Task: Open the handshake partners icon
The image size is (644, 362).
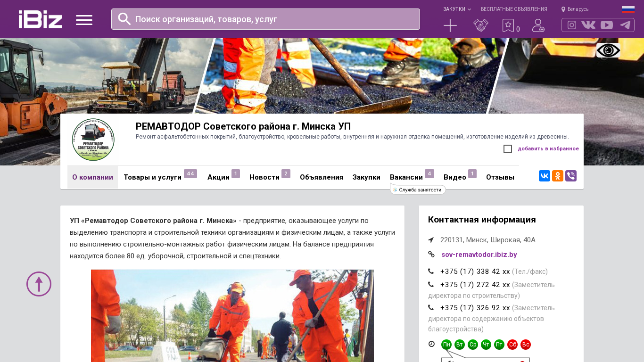Action: (481, 25)
